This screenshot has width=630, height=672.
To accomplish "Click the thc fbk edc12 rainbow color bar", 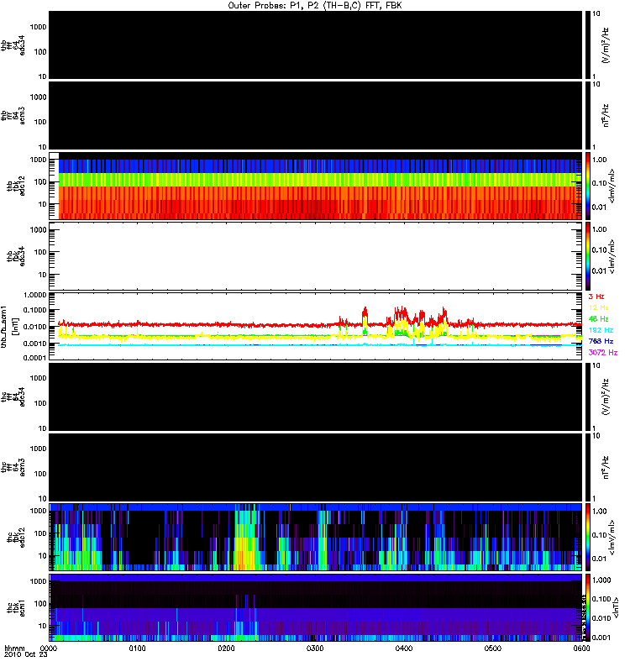I will pos(588,538).
